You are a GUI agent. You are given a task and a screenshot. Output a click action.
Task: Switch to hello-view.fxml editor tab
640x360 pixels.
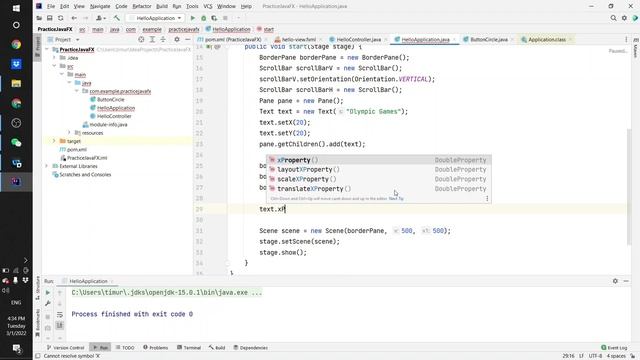point(298,40)
